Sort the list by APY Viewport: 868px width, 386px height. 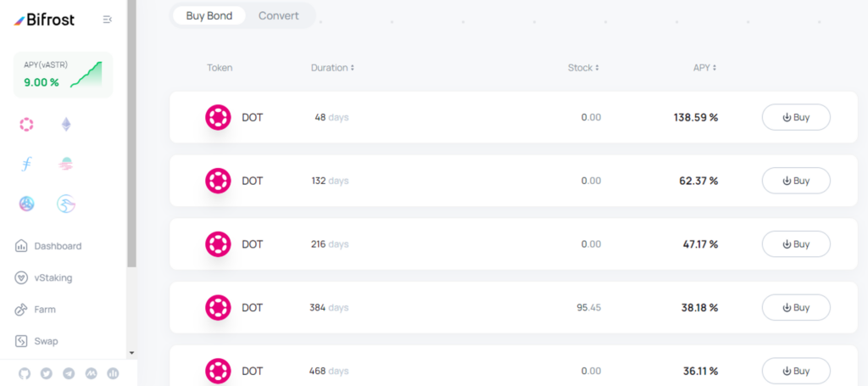(x=704, y=68)
